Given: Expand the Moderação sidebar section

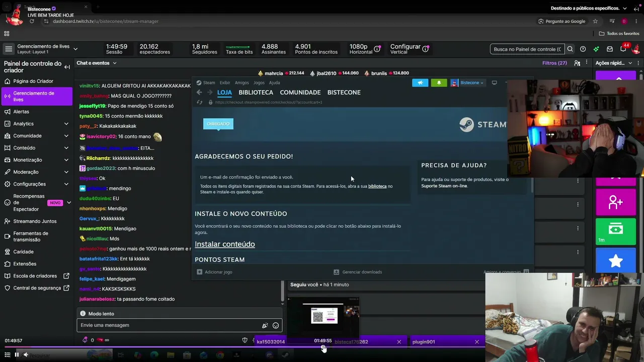Looking at the screenshot, I should point(66,172).
